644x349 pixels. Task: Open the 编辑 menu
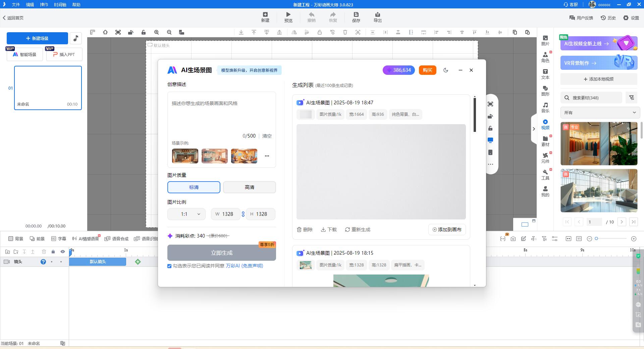tap(30, 5)
